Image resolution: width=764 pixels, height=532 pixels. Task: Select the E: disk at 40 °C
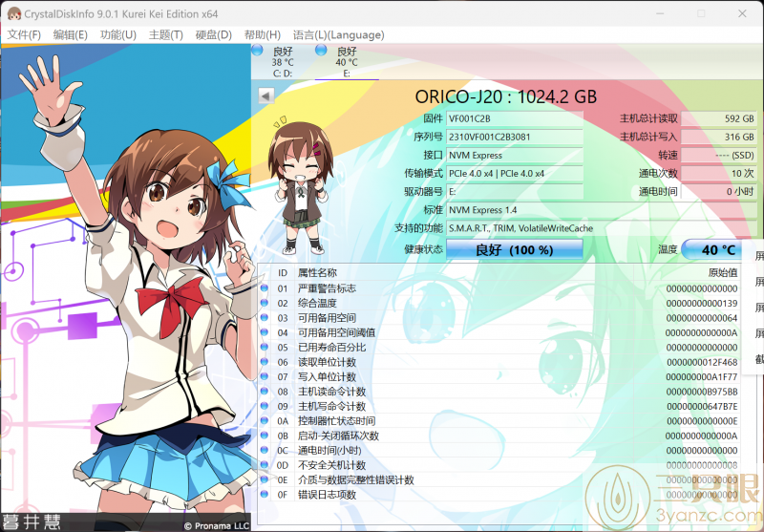click(x=347, y=62)
